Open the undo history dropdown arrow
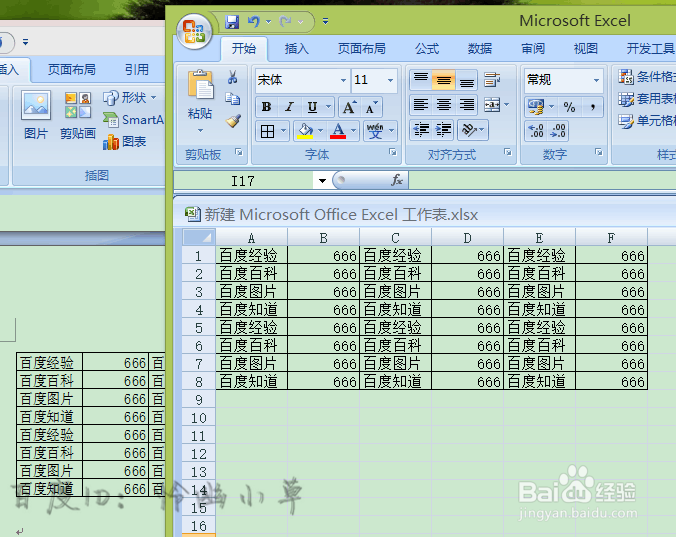 tap(269, 22)
